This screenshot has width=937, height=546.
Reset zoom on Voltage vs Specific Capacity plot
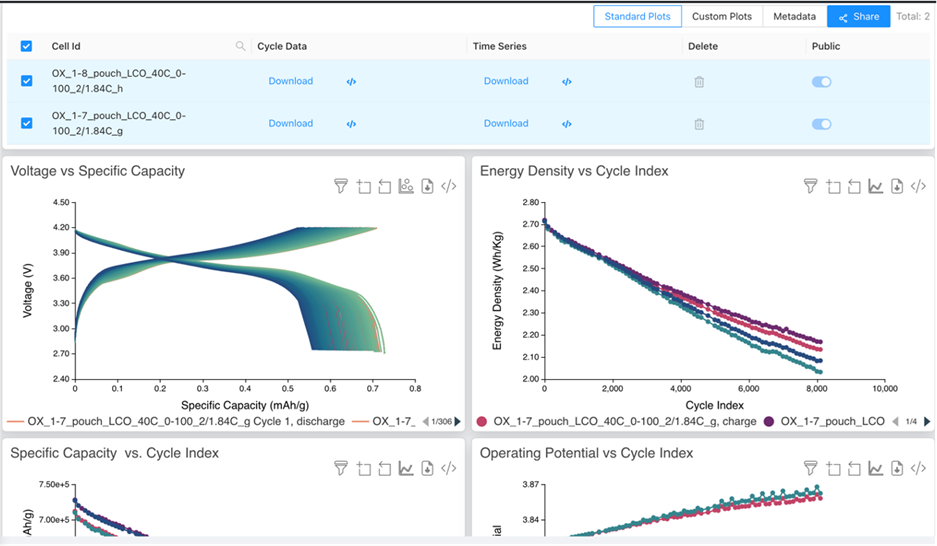(x=385, y=186)
